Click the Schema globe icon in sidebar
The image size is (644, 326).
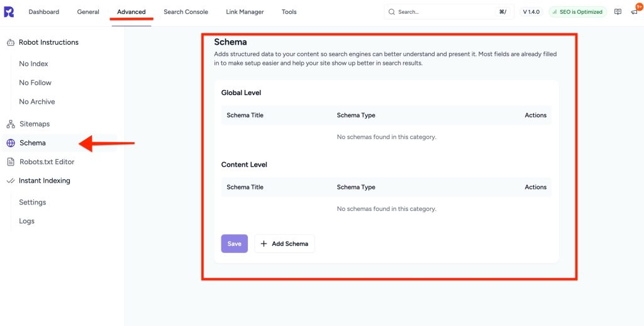[11, 143]
